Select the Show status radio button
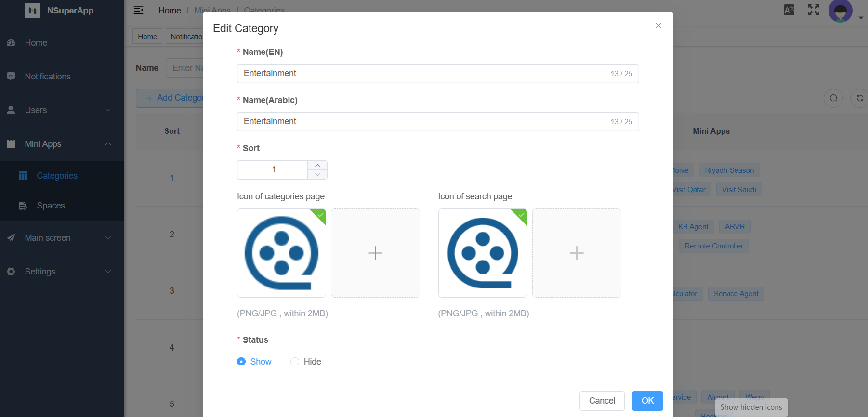The image size is (868, 417). click(x=241, y=362)
